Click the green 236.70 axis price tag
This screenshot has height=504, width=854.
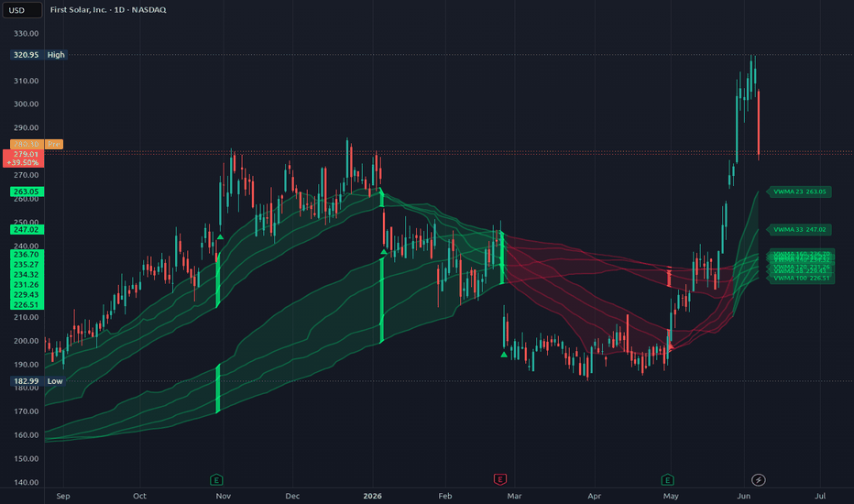pyautogui.click(x=27, y=255)
